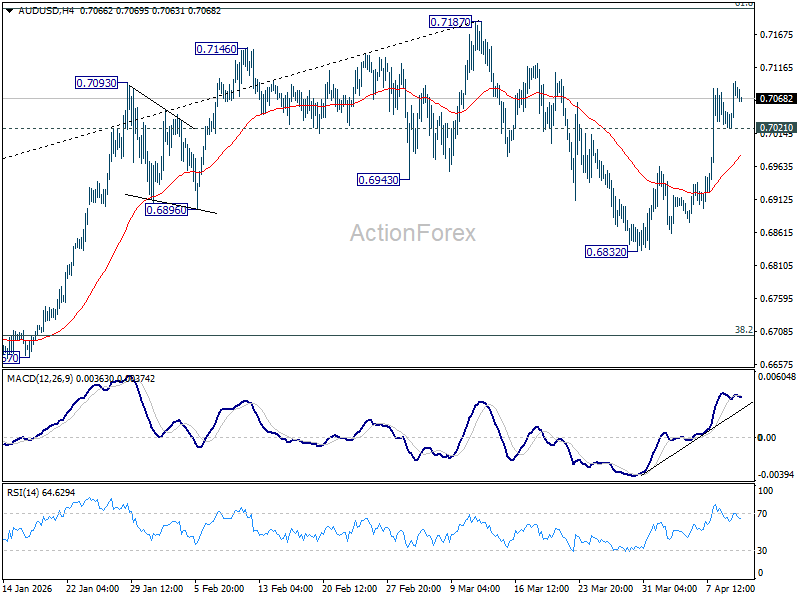
Task: Click the small triangle icon beside AUDUSD,H4
Action: (7, 10)
